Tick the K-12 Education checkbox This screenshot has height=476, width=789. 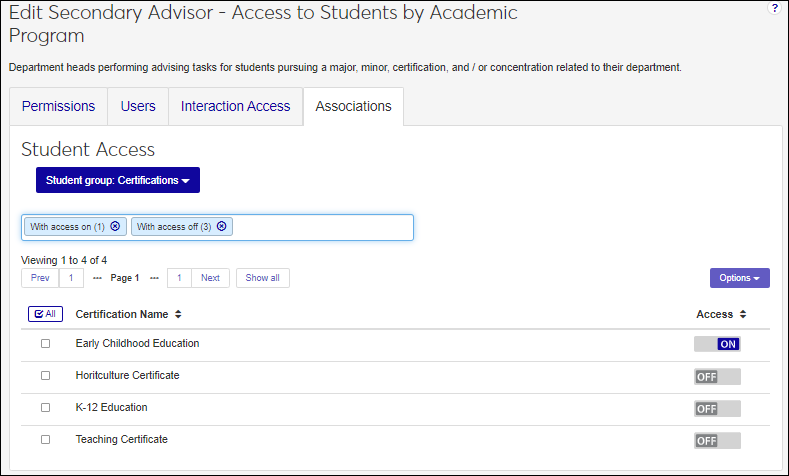coord(45,408)
